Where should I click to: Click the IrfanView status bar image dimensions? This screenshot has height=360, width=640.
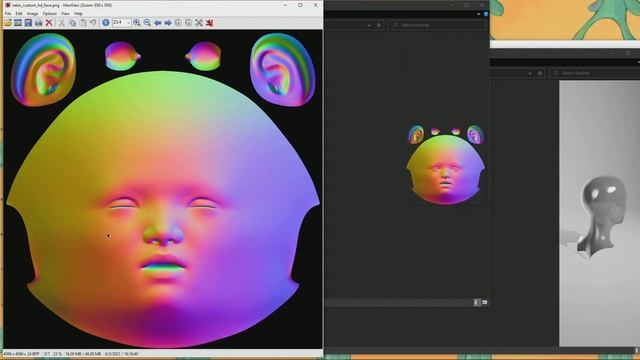click(x=21, y=354)
